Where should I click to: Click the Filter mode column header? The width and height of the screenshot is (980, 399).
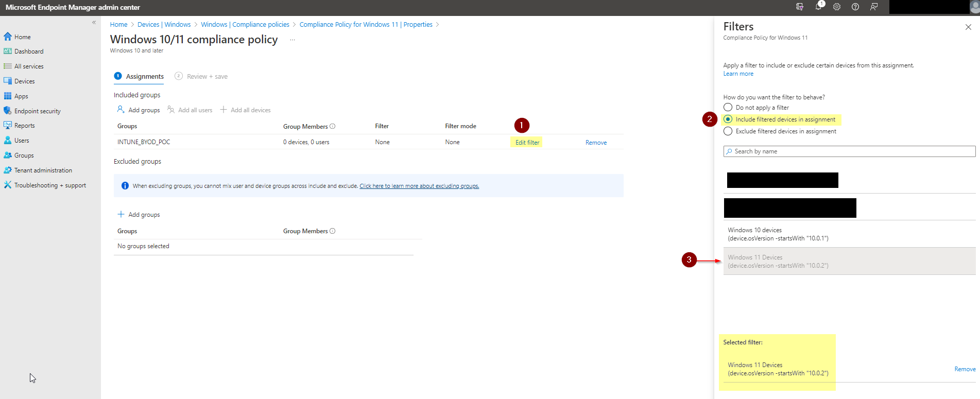click(x=460, y=126)
